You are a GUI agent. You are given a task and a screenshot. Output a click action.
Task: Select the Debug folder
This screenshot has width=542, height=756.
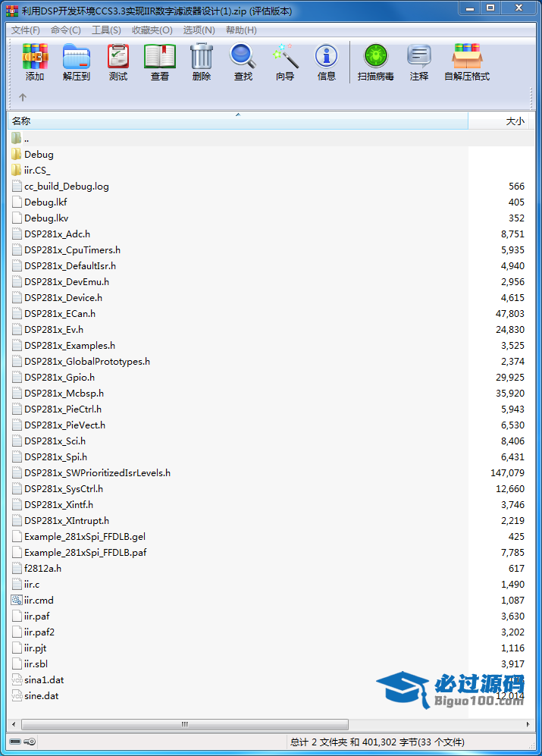point(33,154)
